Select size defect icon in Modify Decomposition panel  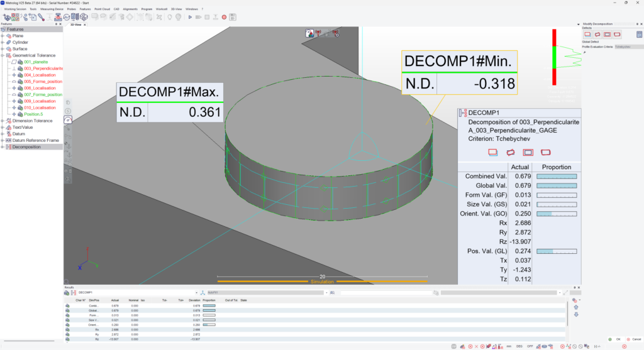608,35
